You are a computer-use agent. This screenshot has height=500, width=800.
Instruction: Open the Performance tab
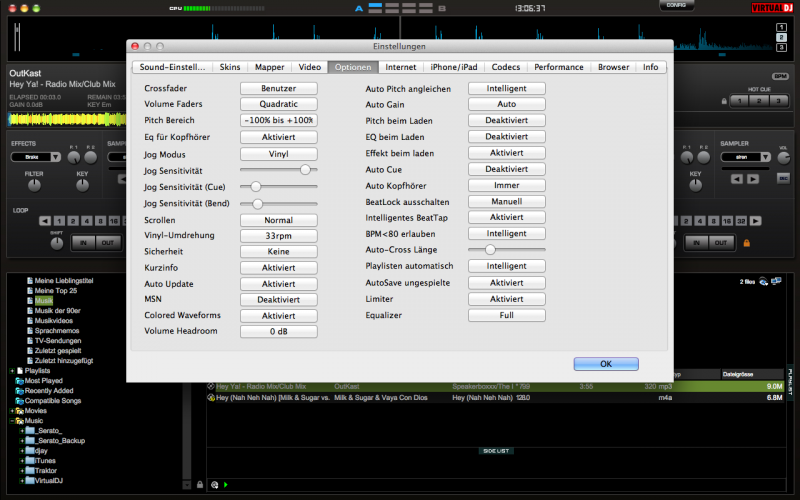point(559,67)
